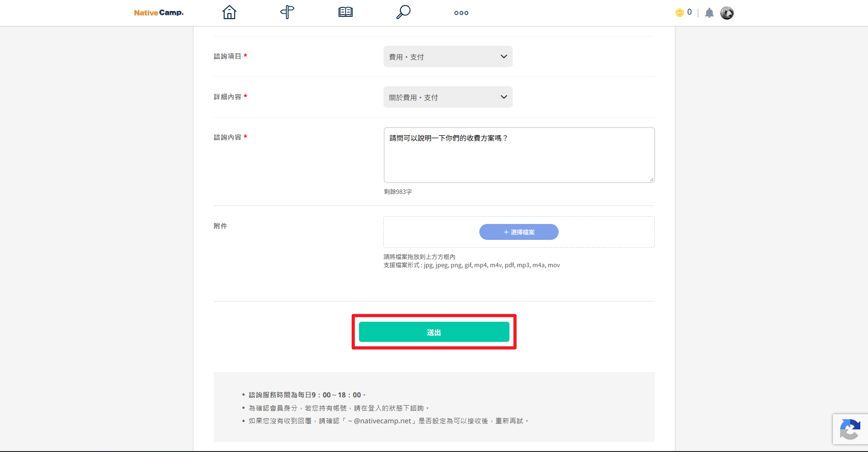Click the coin count number 0
This screenshot has width=868, height=452.
[689, 12]
